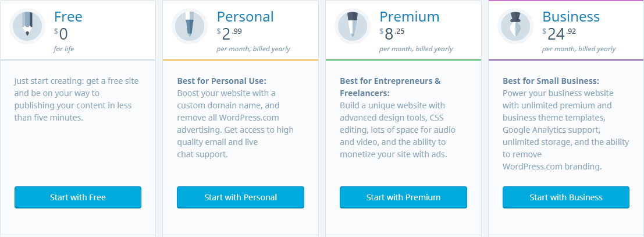Click the Business plan fountain pen icon
This screenshot has height=237, width=644.
(x=515, y=26)
